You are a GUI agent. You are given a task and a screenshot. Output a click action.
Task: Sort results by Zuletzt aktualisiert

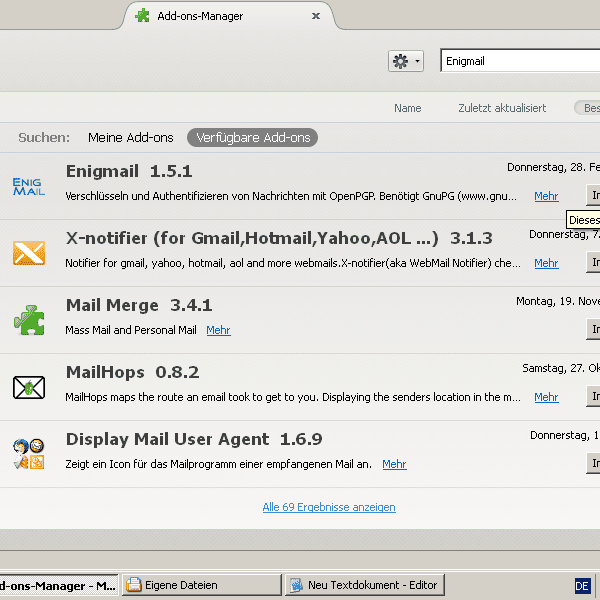[502, 108]
